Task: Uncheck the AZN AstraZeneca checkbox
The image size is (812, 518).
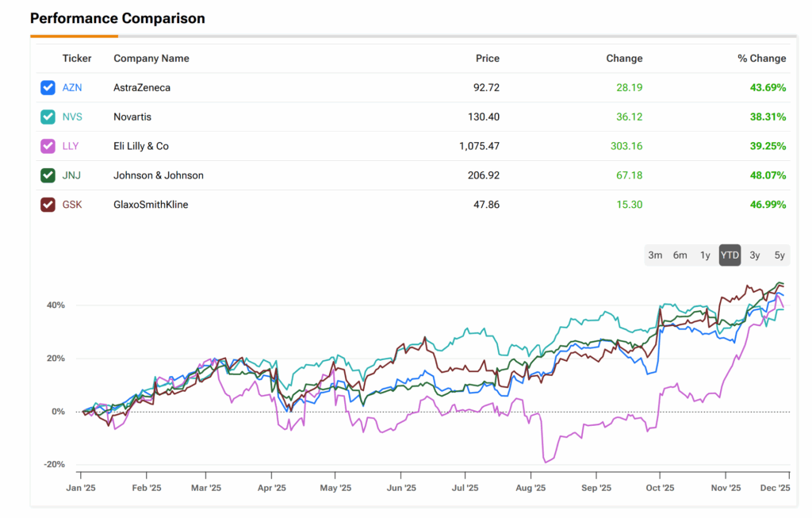Action: click(x=48, y=87)
